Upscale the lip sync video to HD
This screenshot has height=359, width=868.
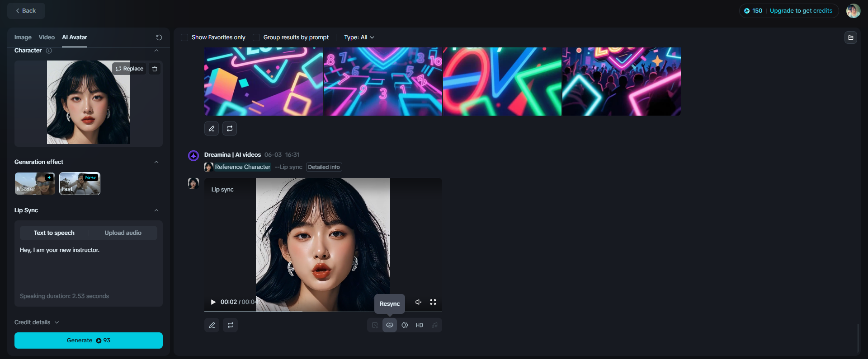(x=420, y=325)
